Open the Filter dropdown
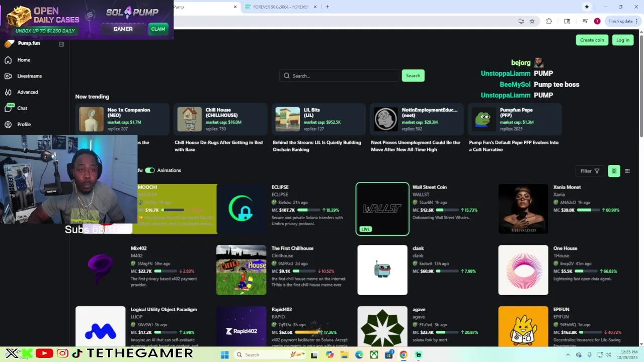 pyautogui.click(x=590, y=171)
